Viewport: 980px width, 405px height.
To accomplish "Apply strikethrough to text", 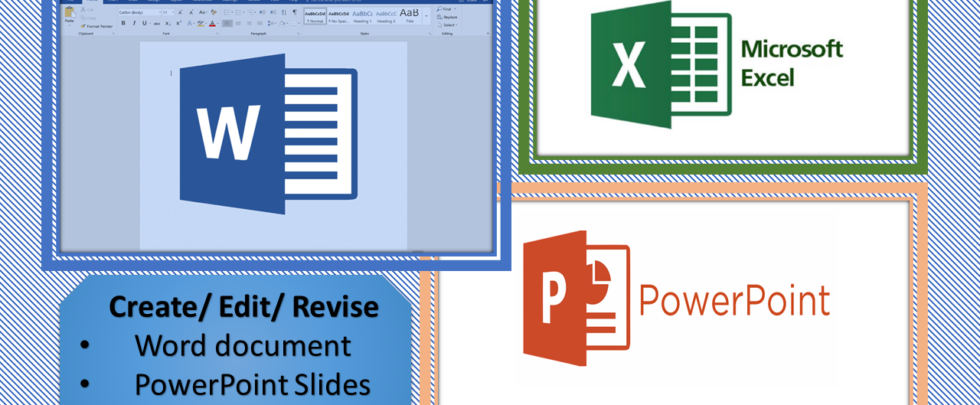I will pos(157,23).
